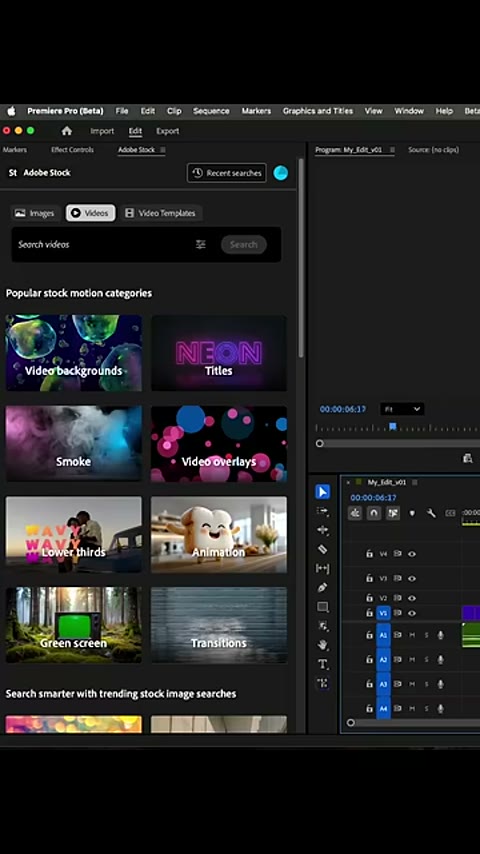
Task: Toggle Linked Selection in timeline
Action: point(393,513)
